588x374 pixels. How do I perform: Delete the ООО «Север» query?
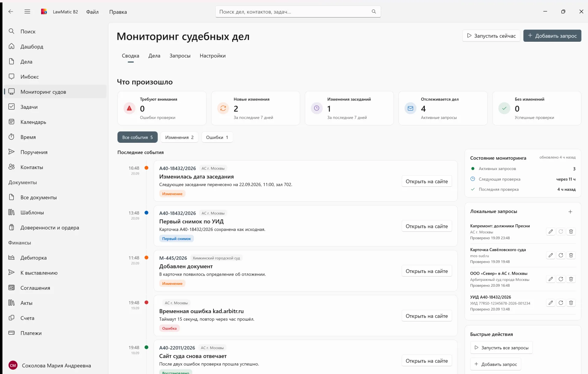tap(571, 279)
